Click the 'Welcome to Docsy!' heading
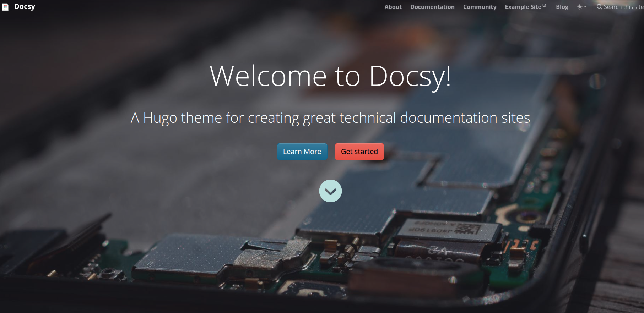 330,76
